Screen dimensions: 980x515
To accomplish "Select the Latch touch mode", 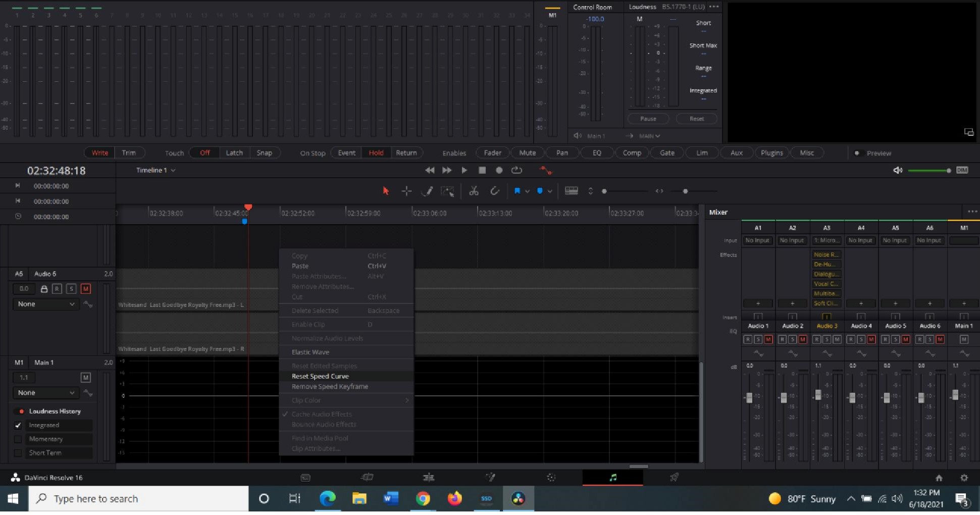I will point(234,152).
